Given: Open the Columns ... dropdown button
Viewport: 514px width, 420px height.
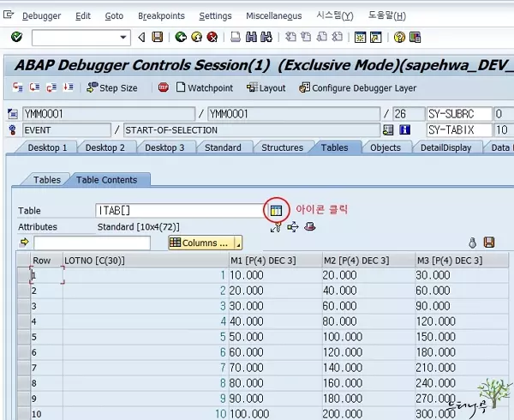Looking at the screenshot, I should 206,243.
